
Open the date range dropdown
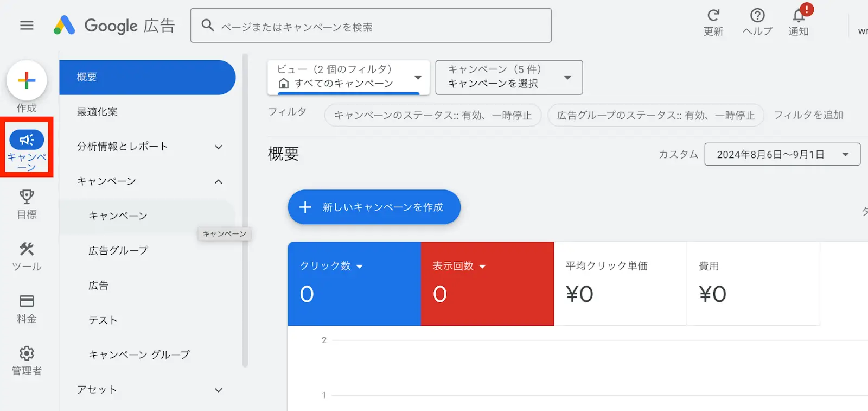click(782, 154)
